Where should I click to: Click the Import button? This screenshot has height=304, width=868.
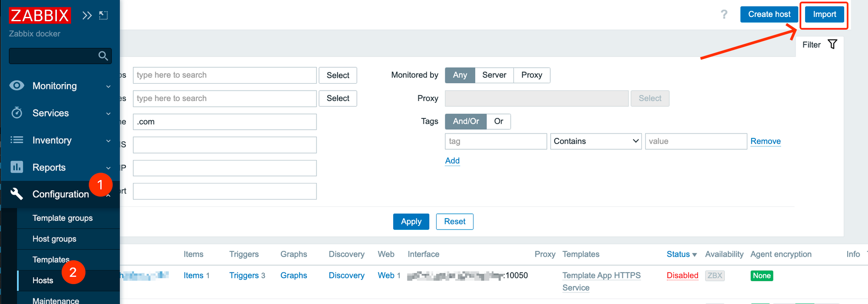click(x=824, y=14)
